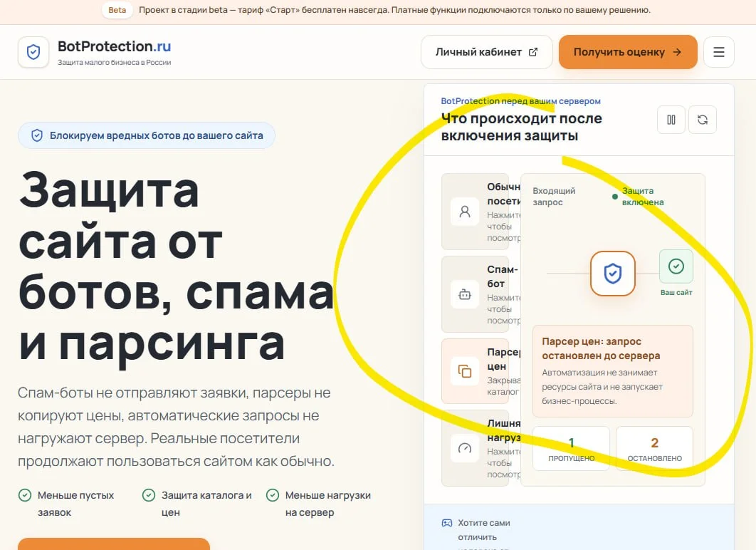Click the gamepad icon near 'Хотите сами'
Image resolution: width=756 pixels, height=550 pixels.
click(x=447, y=522)
